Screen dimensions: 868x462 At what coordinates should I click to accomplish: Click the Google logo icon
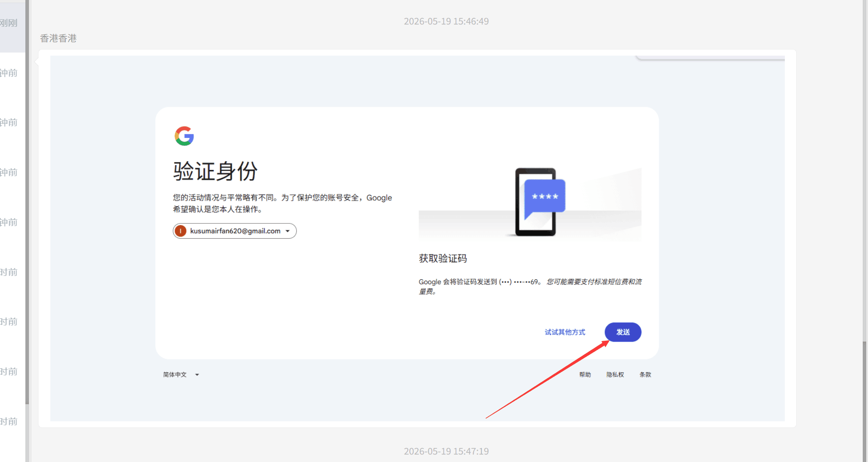(x=184, y=136)
